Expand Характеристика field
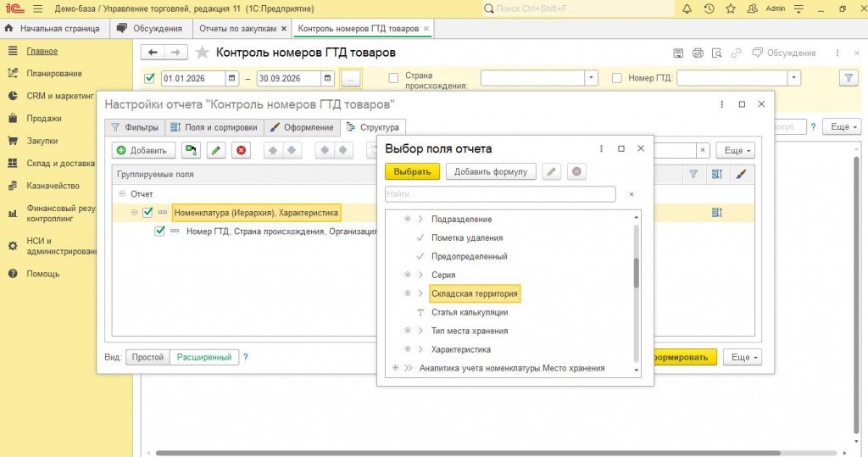 click(408, 349)
